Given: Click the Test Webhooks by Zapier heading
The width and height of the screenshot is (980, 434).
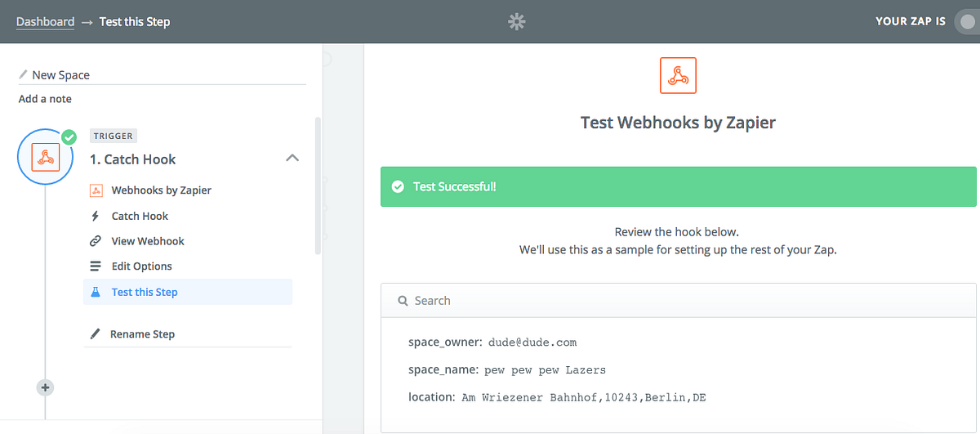Looking at the screenshot, I should click(678, 123).
